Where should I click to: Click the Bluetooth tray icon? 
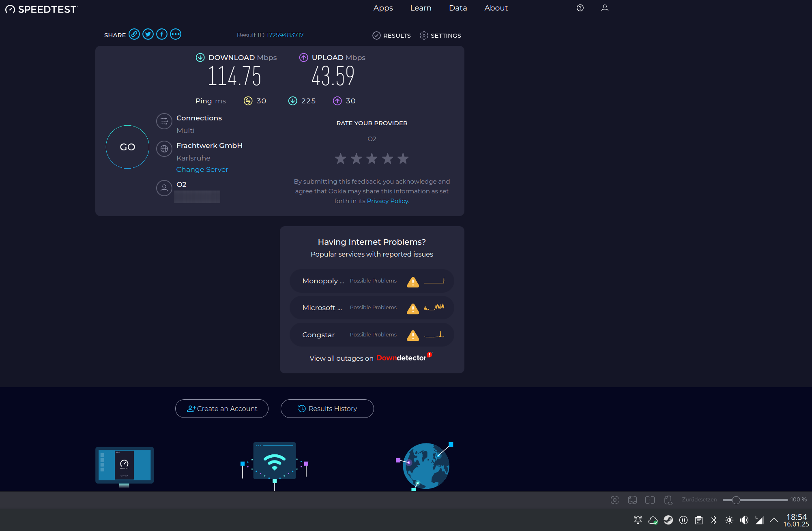point(714,520)
